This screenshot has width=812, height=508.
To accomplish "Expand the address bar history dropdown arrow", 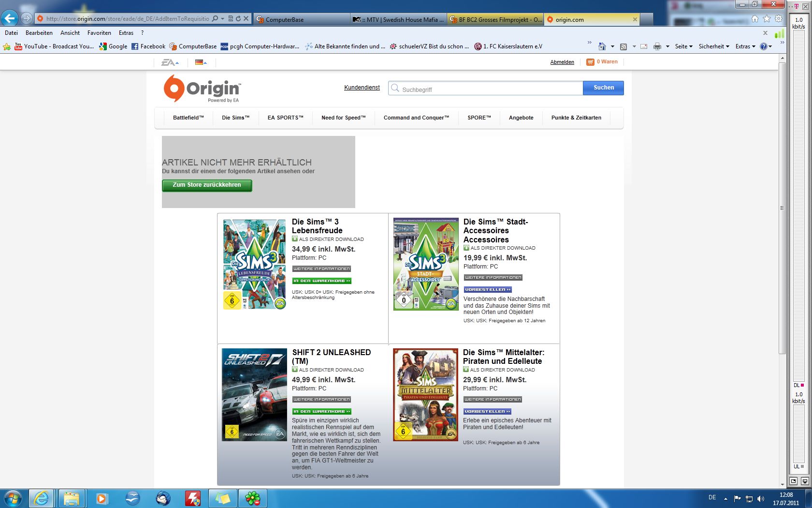I will (x=222, y=19).
